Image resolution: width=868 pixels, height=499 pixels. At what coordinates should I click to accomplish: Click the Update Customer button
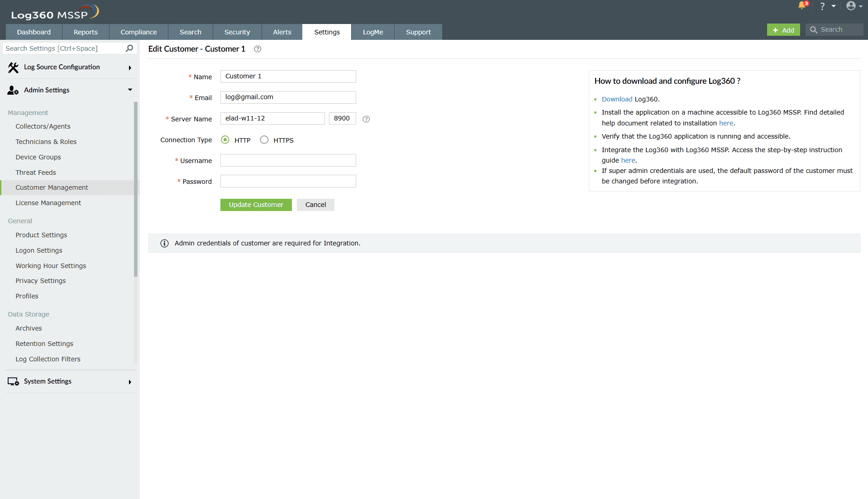pos(256,205)
